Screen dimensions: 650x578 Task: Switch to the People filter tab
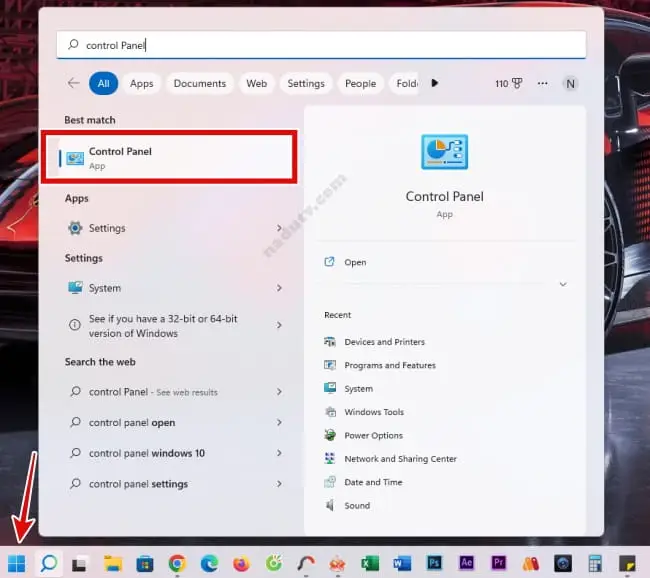[x=360, y=83]
